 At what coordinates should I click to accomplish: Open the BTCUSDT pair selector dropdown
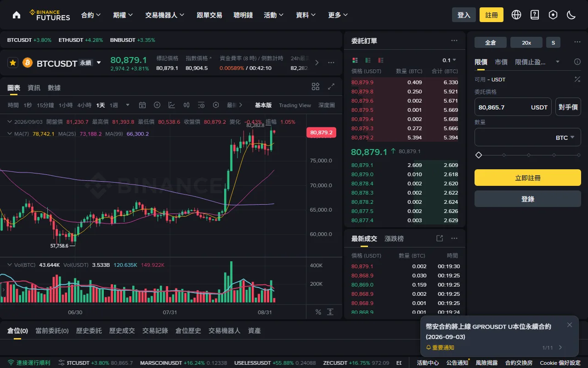pyautogui.click(x=98, y=63)
